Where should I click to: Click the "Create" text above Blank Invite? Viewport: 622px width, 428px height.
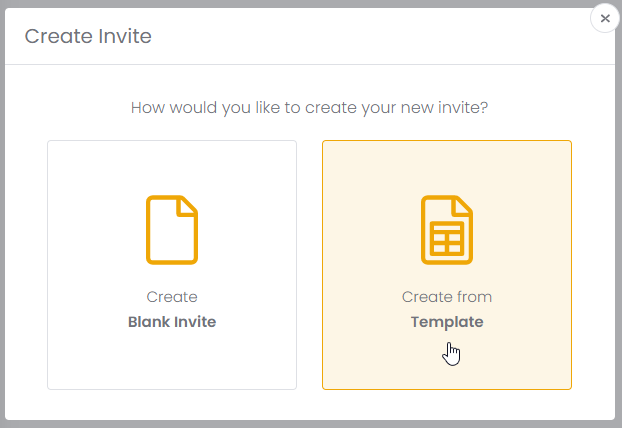(x=172, y=297)
